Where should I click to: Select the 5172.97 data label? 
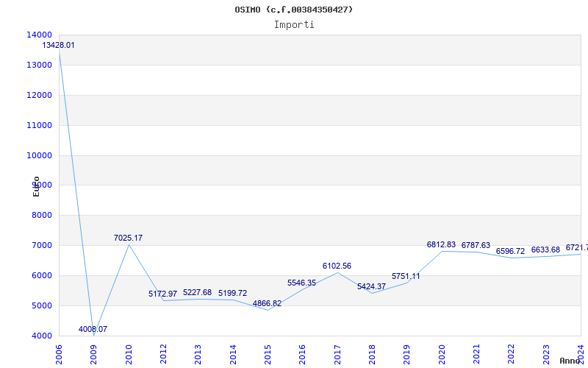pos(162,294)
